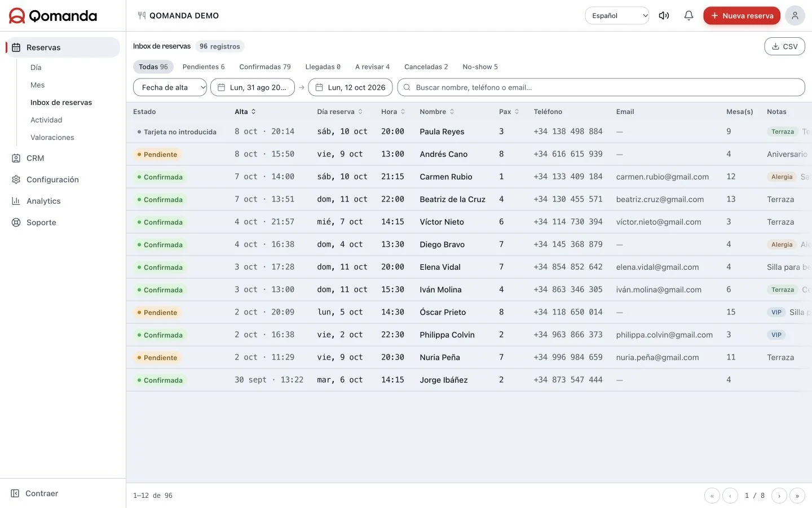Select Philippa Colvin's reservation name
Image resolution: width=812 pixels, height=508 pixels.
[447, 335]
